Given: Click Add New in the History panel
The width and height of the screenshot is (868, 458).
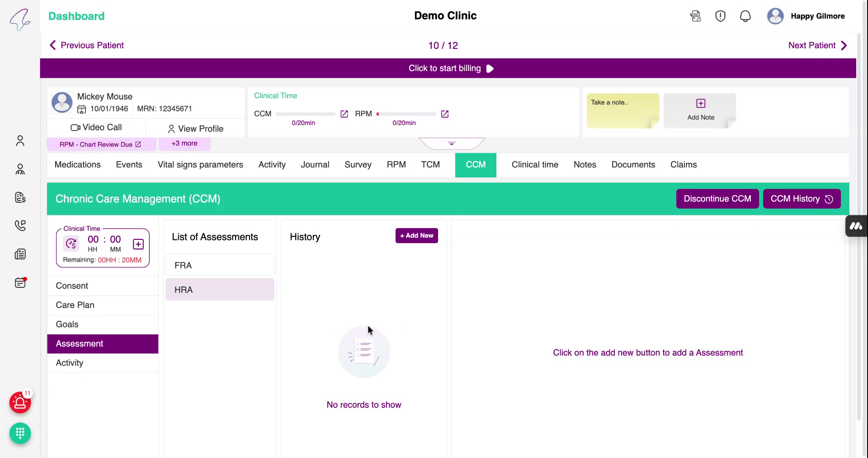Looking at the screenshot, I should point(416,235).
